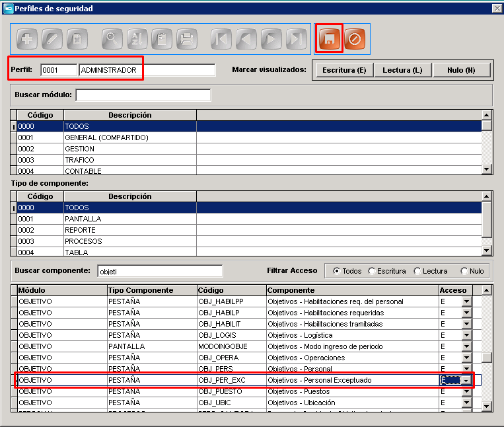Click the A-Z sort toolbar icon

coord(137,39)
